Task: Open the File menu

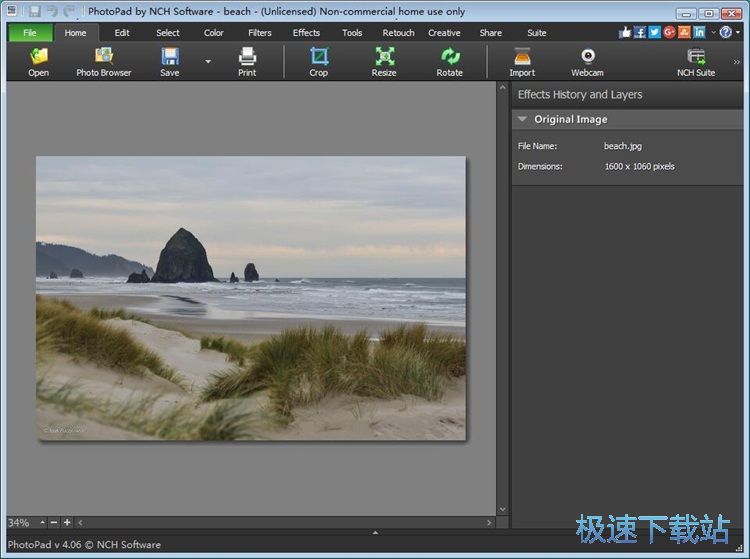Action: 30,33
